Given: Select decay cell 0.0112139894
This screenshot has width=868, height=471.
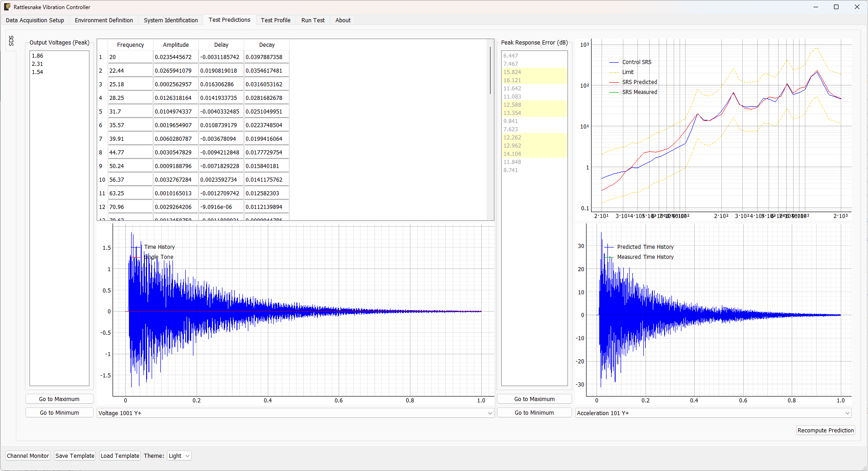Looking at the screenshot, I should point(266,207).
